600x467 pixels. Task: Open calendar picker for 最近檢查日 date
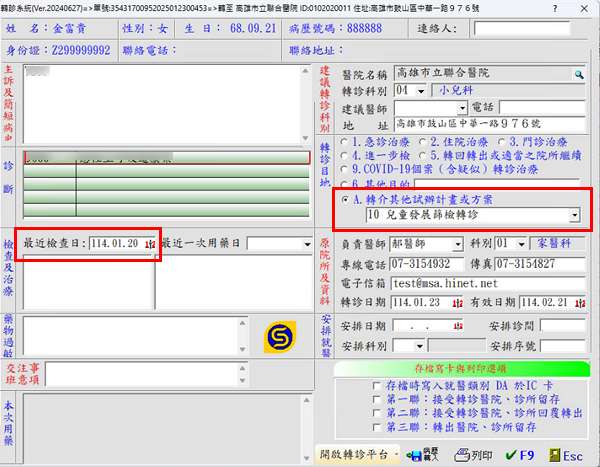pos(150,244)
